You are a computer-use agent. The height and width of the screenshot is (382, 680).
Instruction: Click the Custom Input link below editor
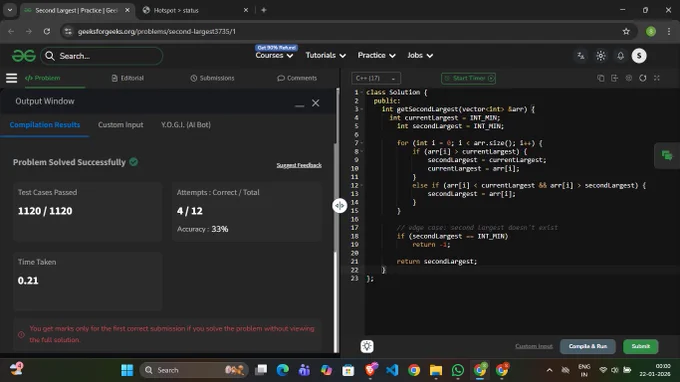534,346
